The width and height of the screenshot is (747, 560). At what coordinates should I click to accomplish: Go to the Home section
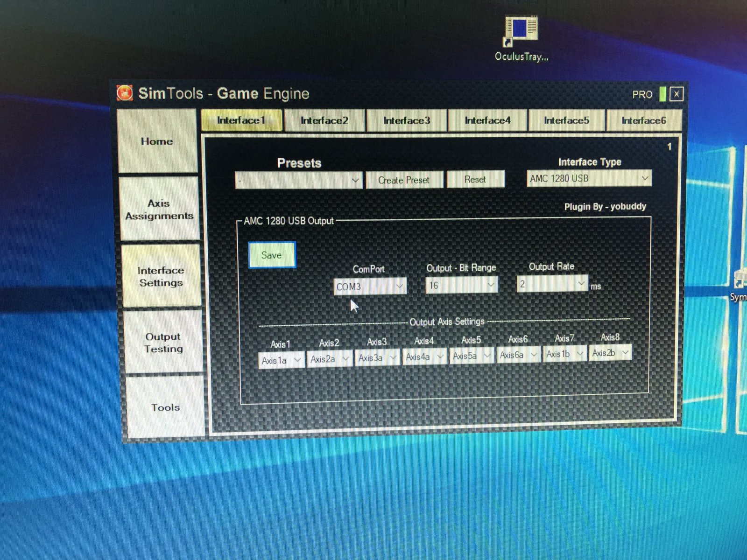tap(157, 141)
